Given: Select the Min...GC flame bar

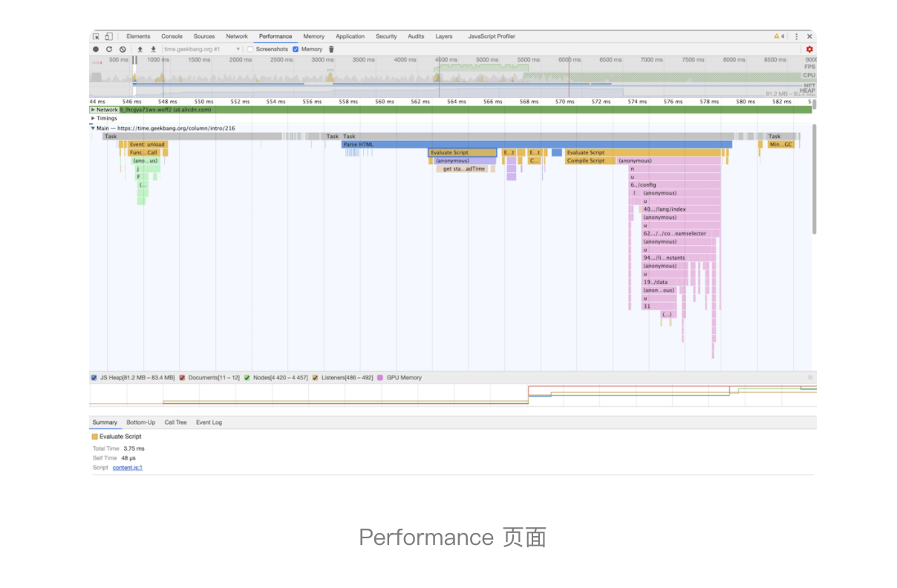Looking at the screenshot, I should tap(780, 145).
